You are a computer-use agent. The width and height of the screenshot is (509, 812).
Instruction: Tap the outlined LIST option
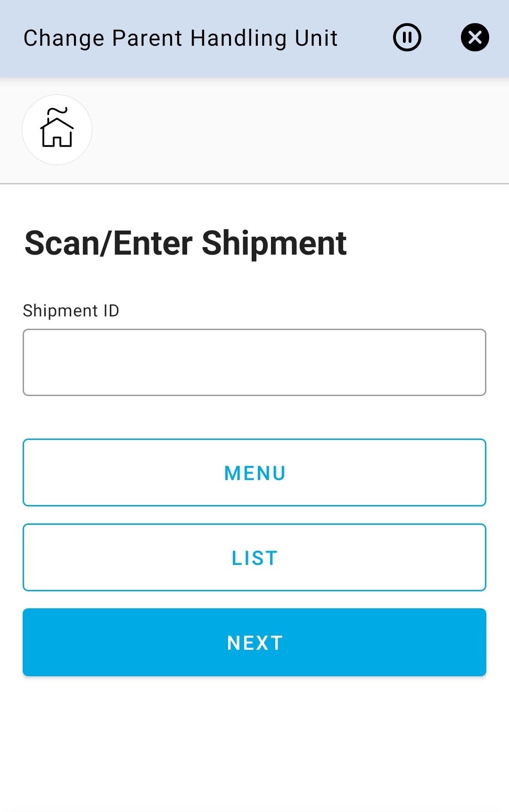(x=254, y=557)
